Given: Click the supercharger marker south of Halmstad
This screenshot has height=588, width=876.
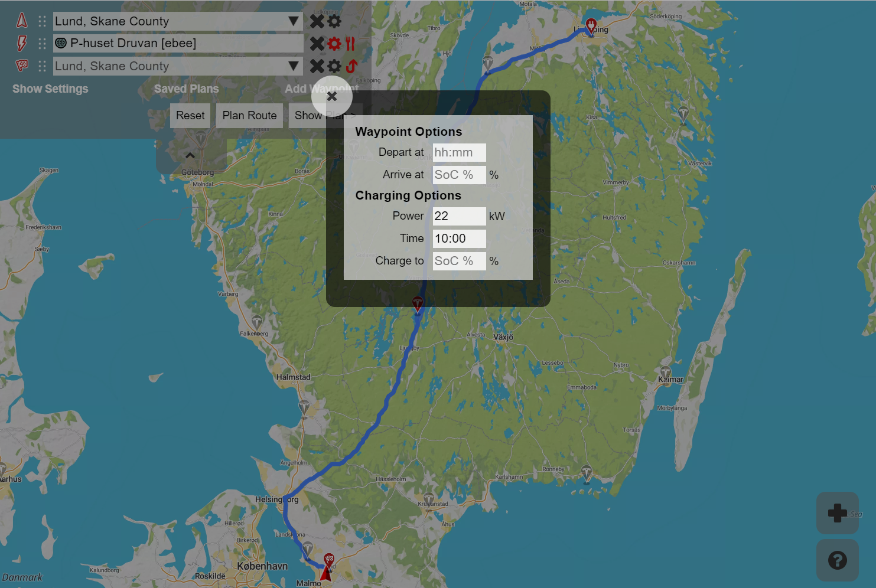Looking at the screenshot, I should click(x=304, y=407).
